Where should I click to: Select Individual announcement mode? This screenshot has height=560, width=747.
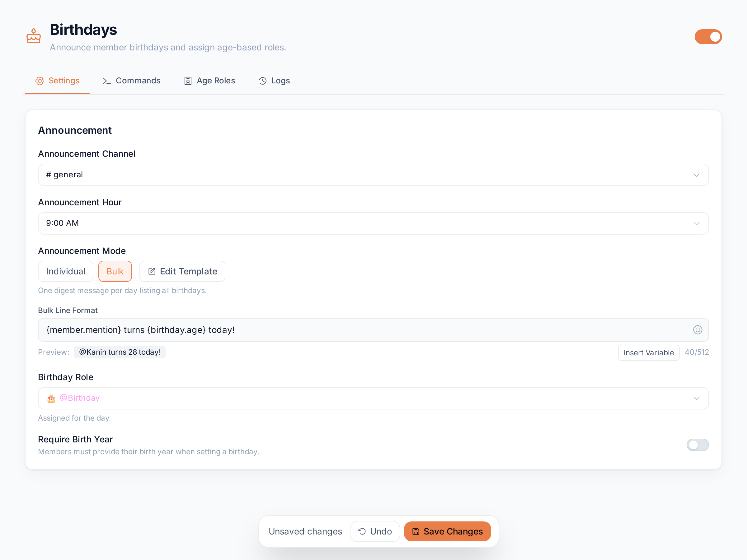(65, 271)
